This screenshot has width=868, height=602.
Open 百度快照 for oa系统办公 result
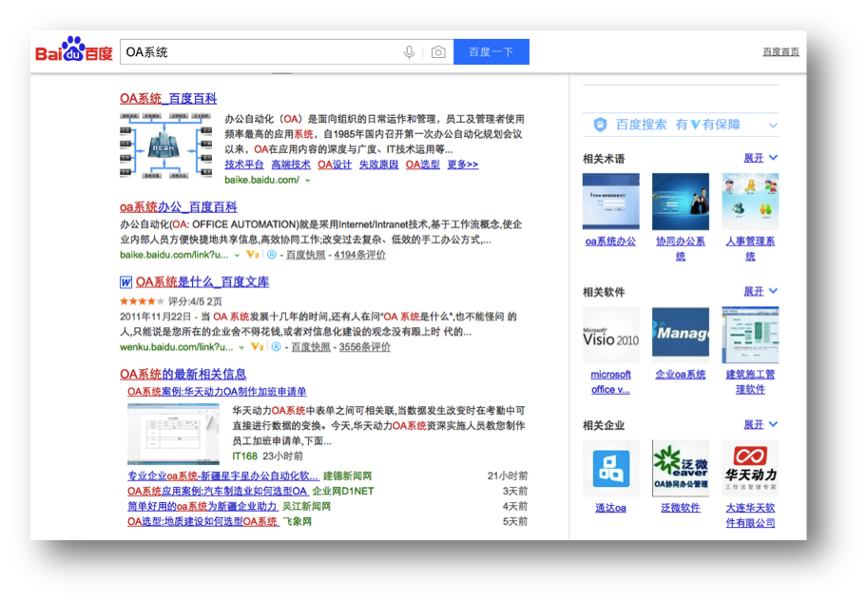pyautogui.click(x=305, y=255)
